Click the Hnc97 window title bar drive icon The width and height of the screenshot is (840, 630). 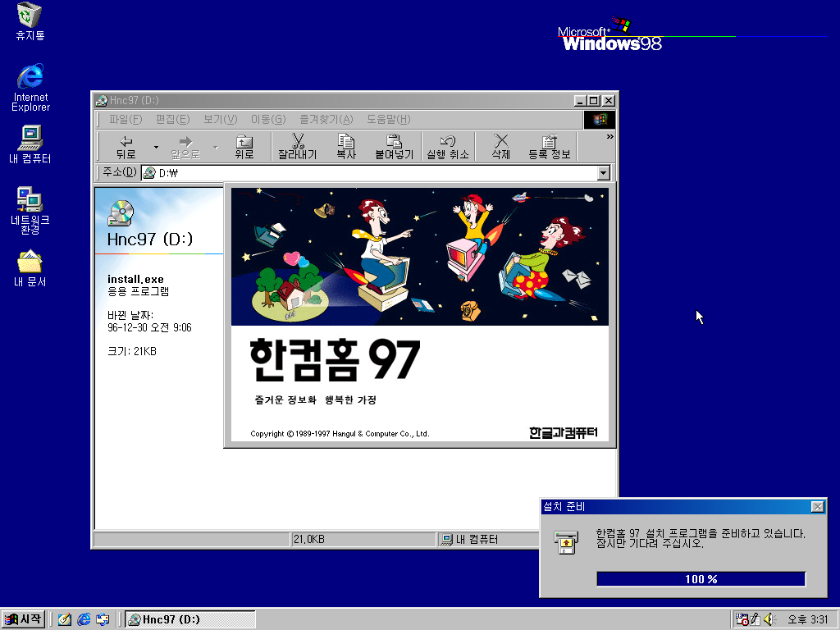pyautogui.click(x=101, y=100)
